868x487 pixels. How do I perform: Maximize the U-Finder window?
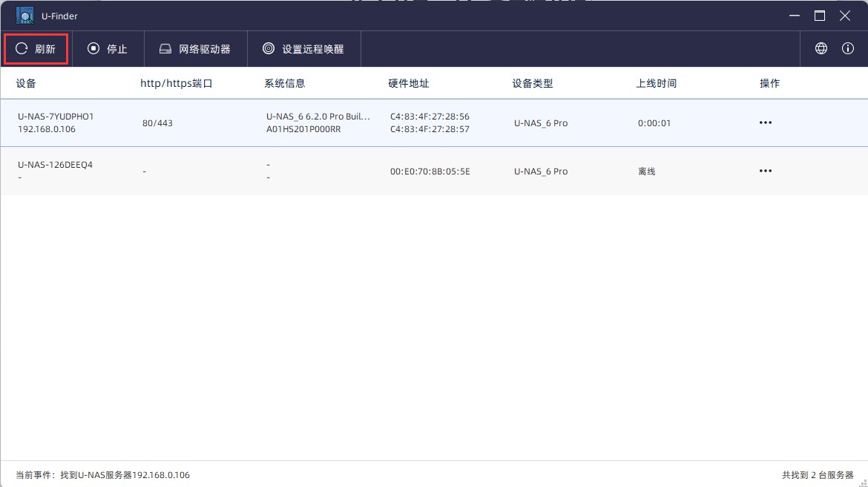(x=820, y=16)
